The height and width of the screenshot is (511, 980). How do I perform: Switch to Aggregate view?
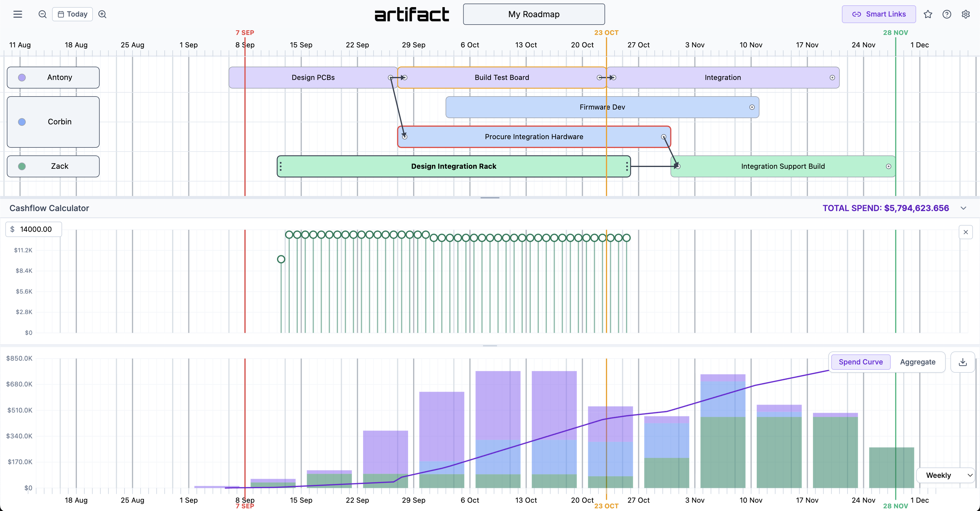click(917, 362)
